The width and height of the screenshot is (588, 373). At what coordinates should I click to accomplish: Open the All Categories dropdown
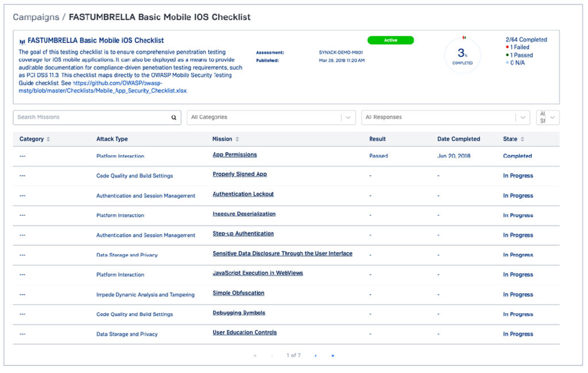(x=271, y=117)
